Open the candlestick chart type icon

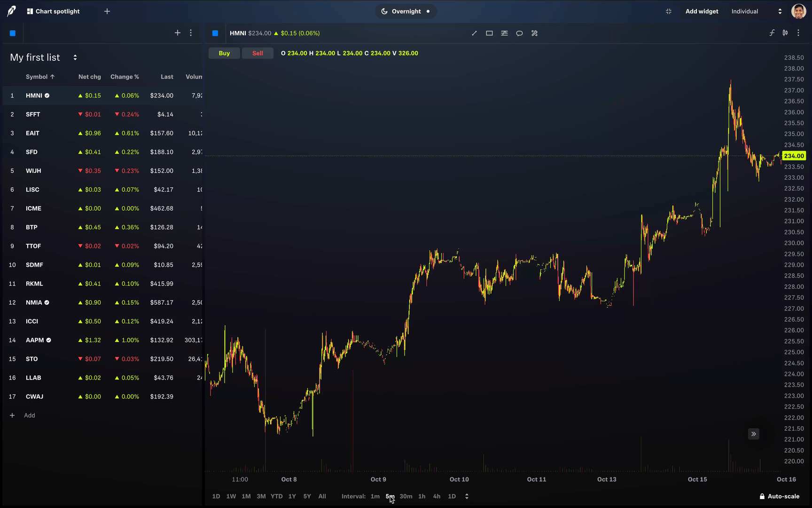click(x=785, y=33)
